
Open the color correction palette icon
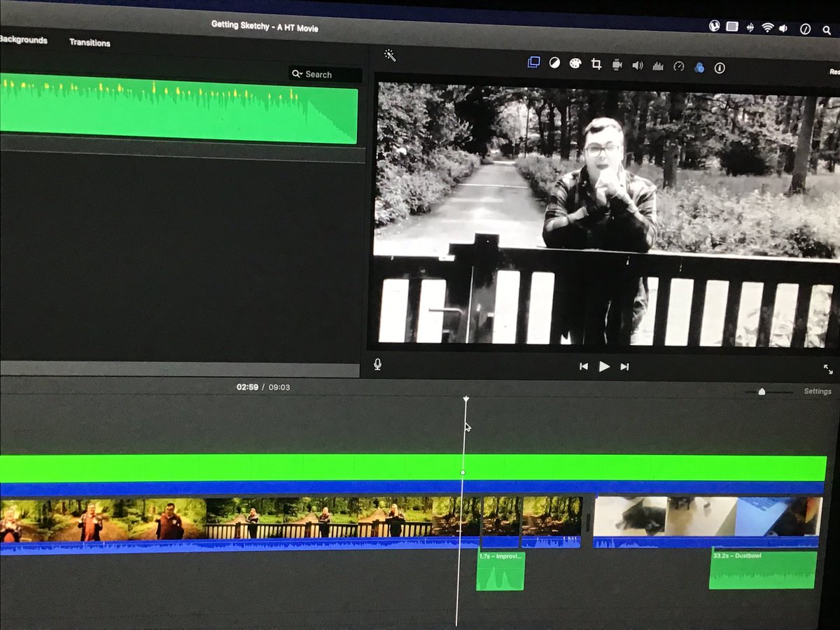[575, 64]
